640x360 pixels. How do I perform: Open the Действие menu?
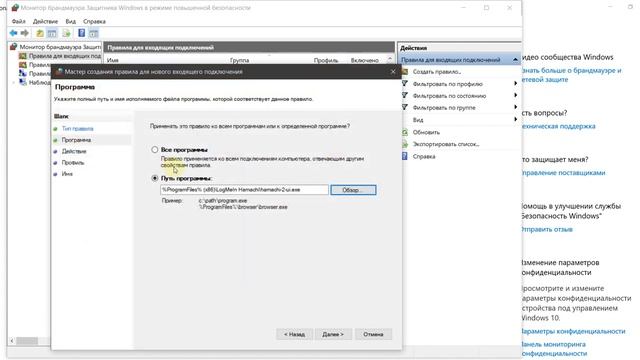click(x=45, y=21)
